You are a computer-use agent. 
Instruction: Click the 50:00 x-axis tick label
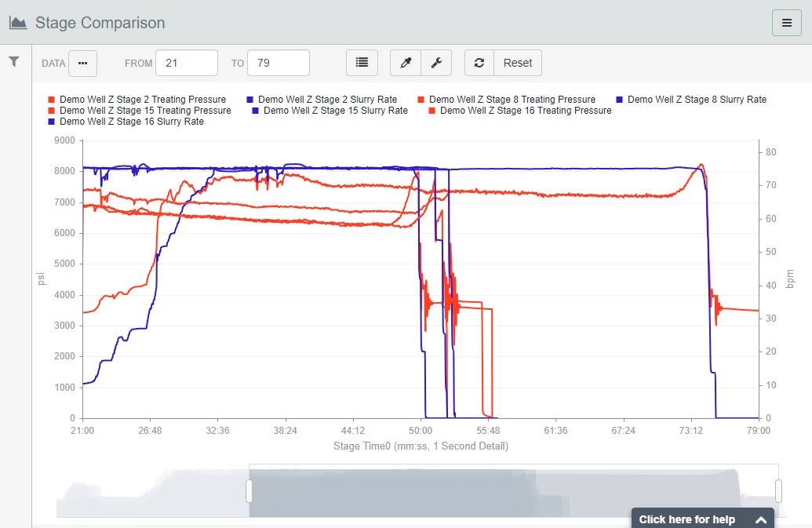pos(420,431)
